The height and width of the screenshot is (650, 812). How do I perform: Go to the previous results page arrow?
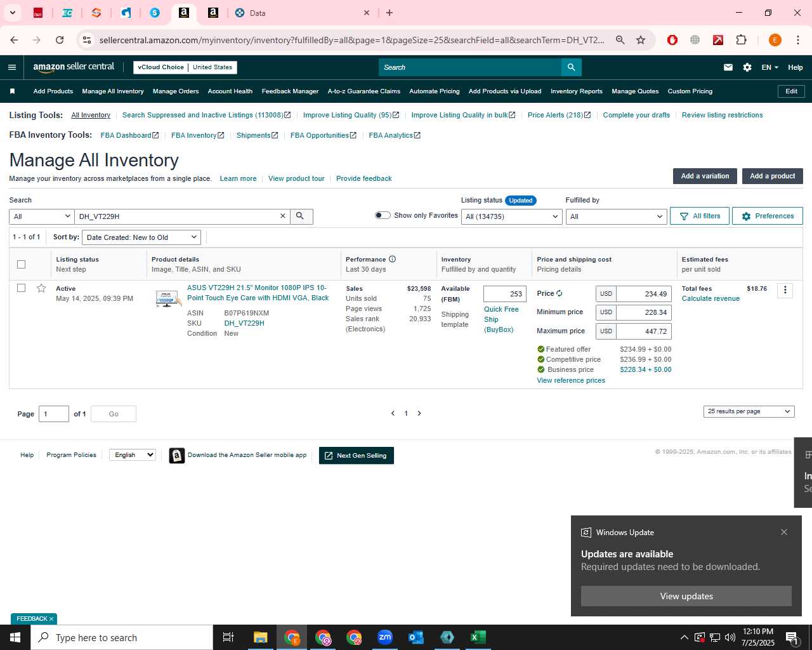393,413
